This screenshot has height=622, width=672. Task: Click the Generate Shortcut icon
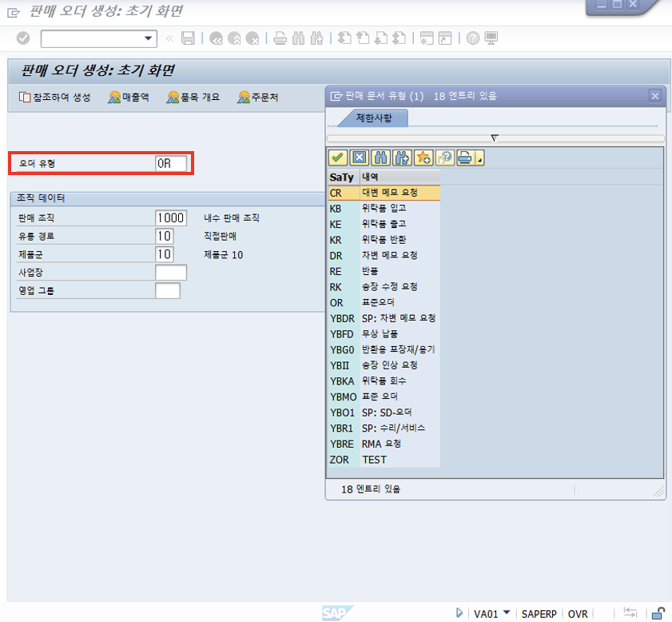445,38
